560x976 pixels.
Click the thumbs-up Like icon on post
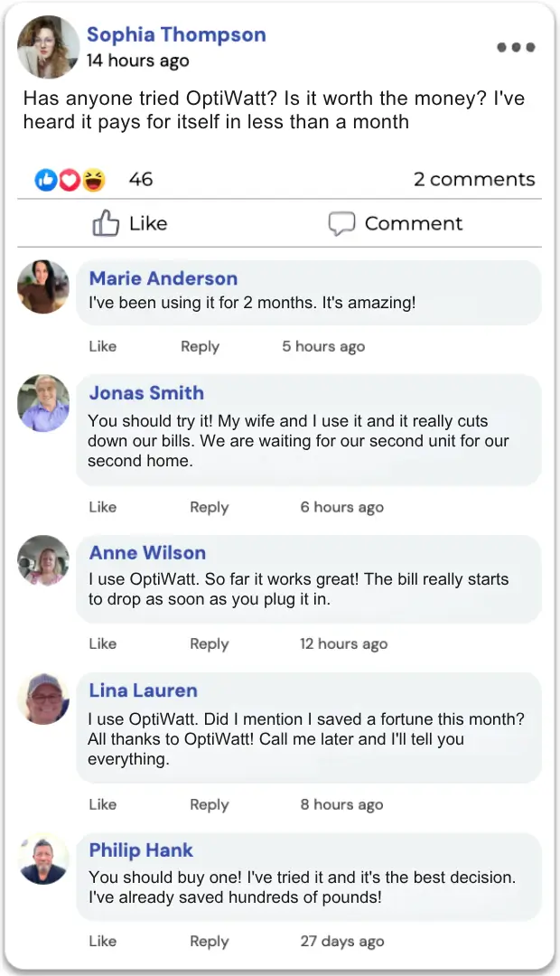coord(106,223)
